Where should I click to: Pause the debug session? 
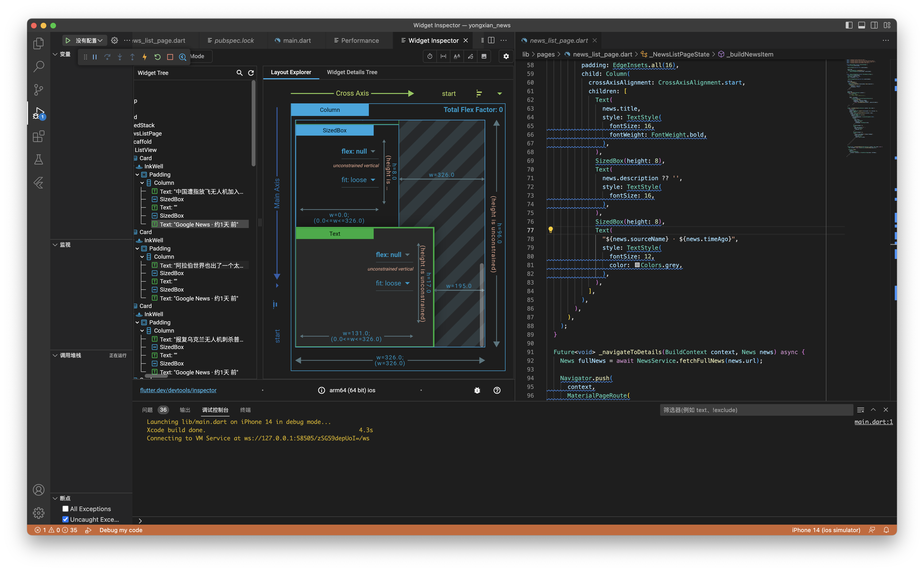click(x=95, y=57)
